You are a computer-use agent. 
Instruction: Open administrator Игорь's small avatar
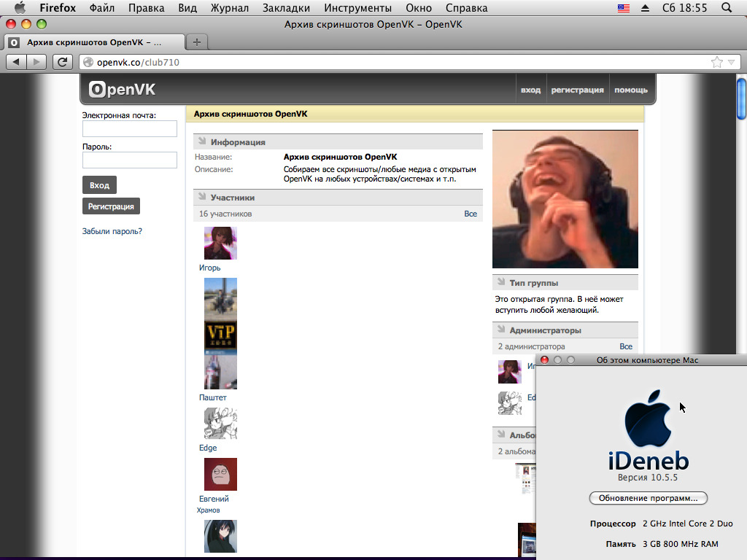[x=509, y=372]
